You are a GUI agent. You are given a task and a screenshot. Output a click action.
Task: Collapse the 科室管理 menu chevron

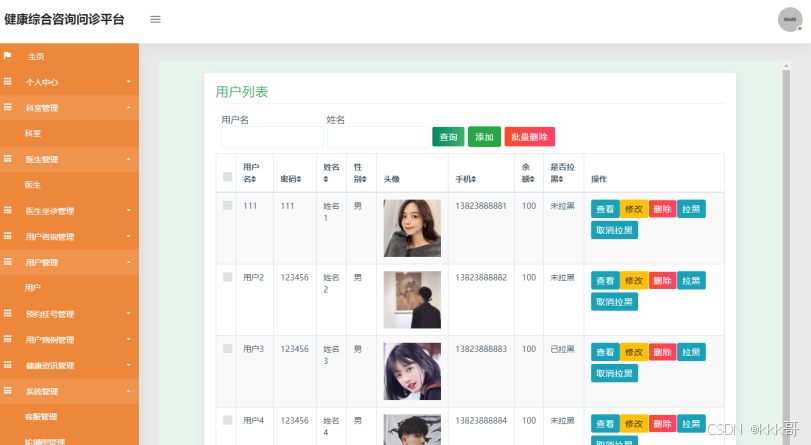click(x=129, y=107)
